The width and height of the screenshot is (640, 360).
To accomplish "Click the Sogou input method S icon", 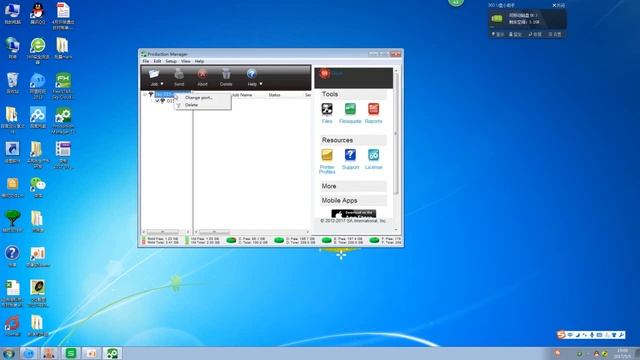I will click(x=562, y=335).
